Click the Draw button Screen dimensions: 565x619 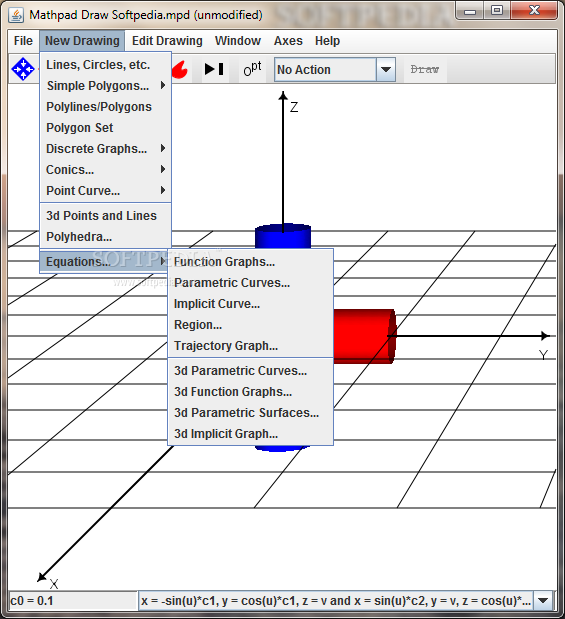point(425,69)
